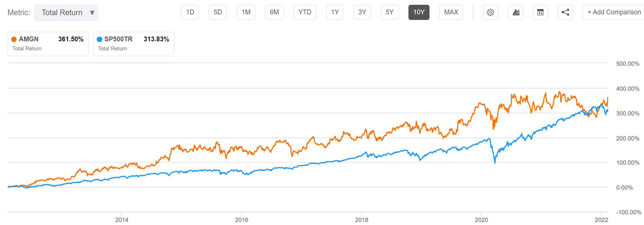Select the SP500TR legend card

click(x=134, y=44)
